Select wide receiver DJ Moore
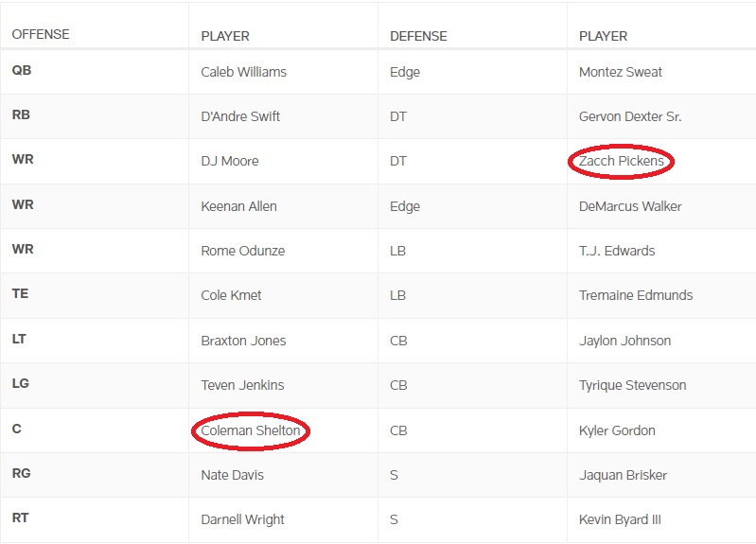Screen dimensions: 756x544 click(x=230, y=162)
